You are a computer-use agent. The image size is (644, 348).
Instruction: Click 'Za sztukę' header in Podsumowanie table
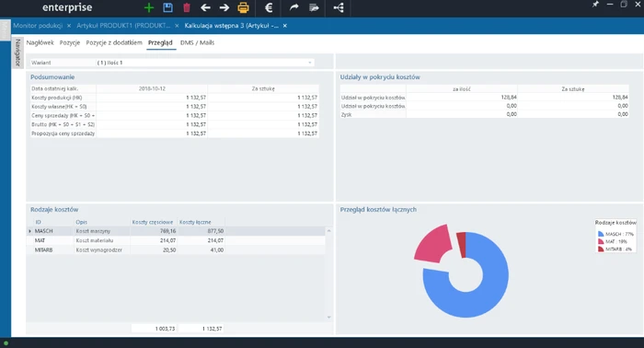(263, 88)
